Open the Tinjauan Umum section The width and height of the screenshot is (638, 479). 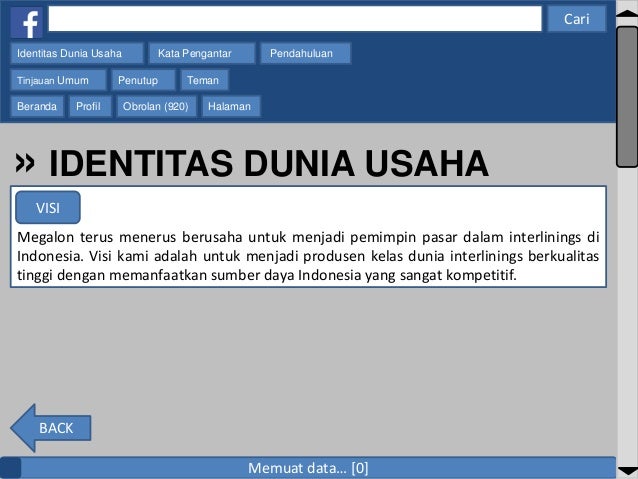pos(59,80)
